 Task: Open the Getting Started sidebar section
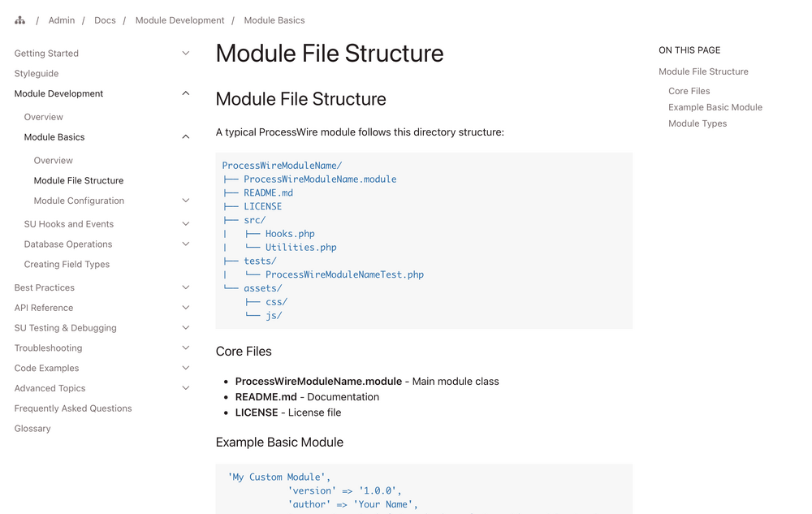[x=46, y=54]
